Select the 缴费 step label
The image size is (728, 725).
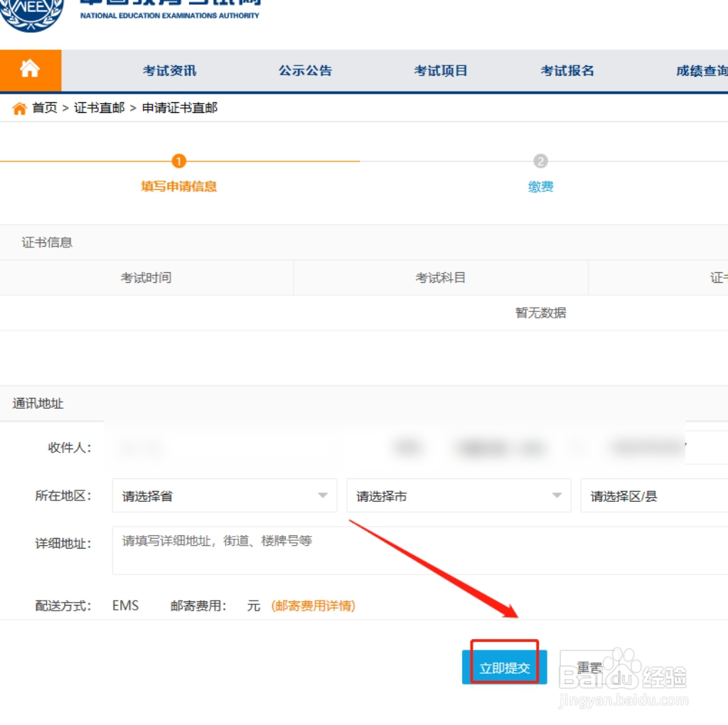point(541,188)
